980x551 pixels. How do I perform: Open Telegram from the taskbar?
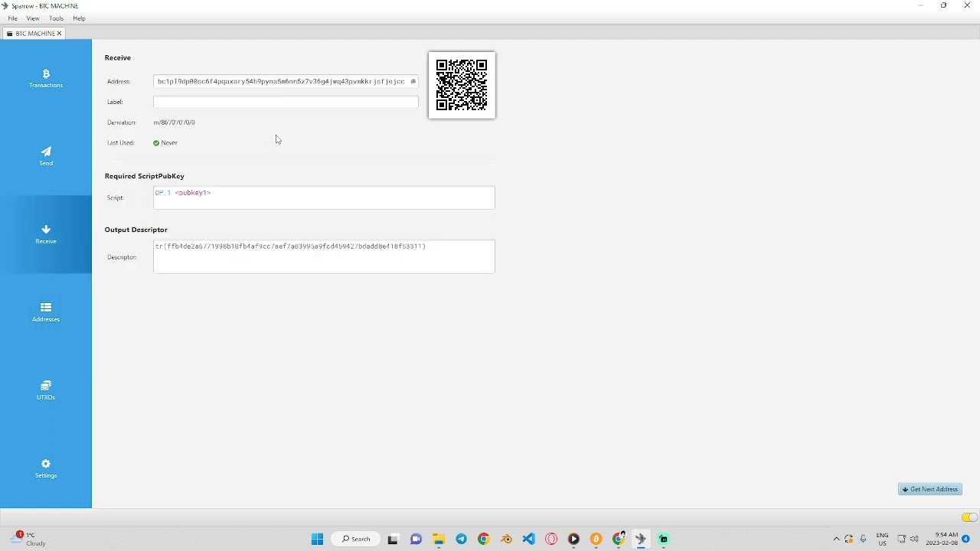tap(461, 539)
